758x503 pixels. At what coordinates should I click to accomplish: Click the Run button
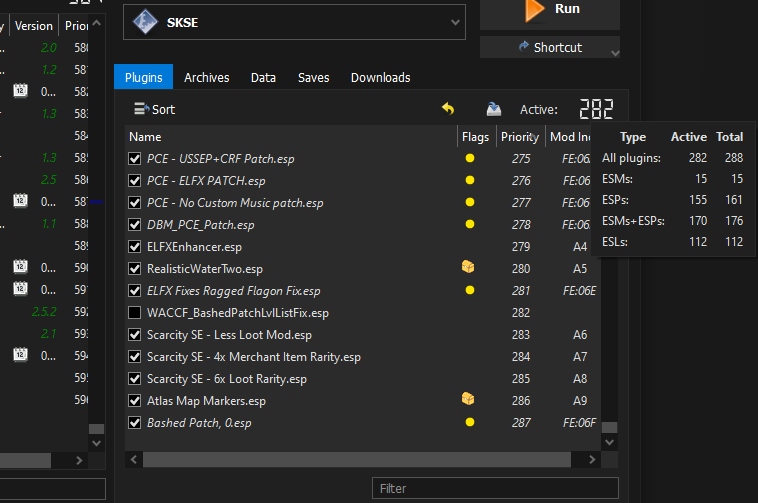coord(550,14)
